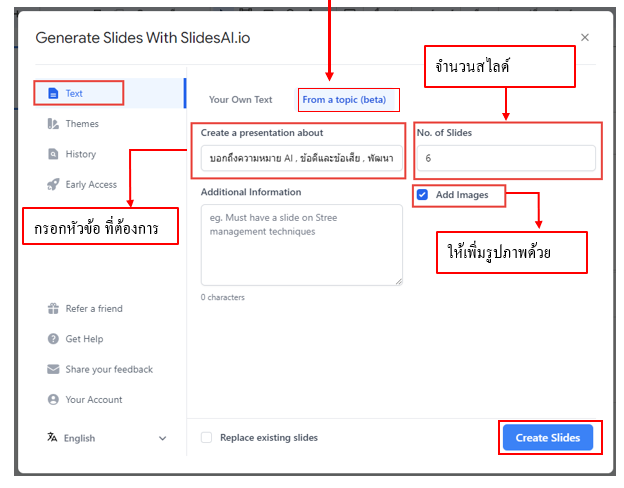Click the Your Account person icon

[53, 399]
